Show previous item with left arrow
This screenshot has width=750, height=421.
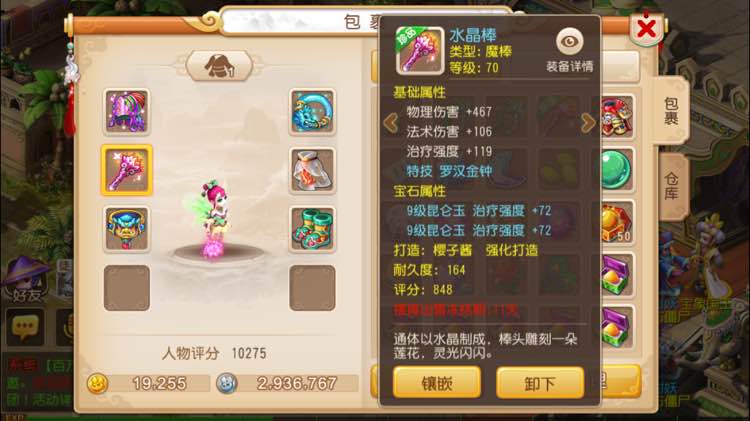click(x=391, y=122)
